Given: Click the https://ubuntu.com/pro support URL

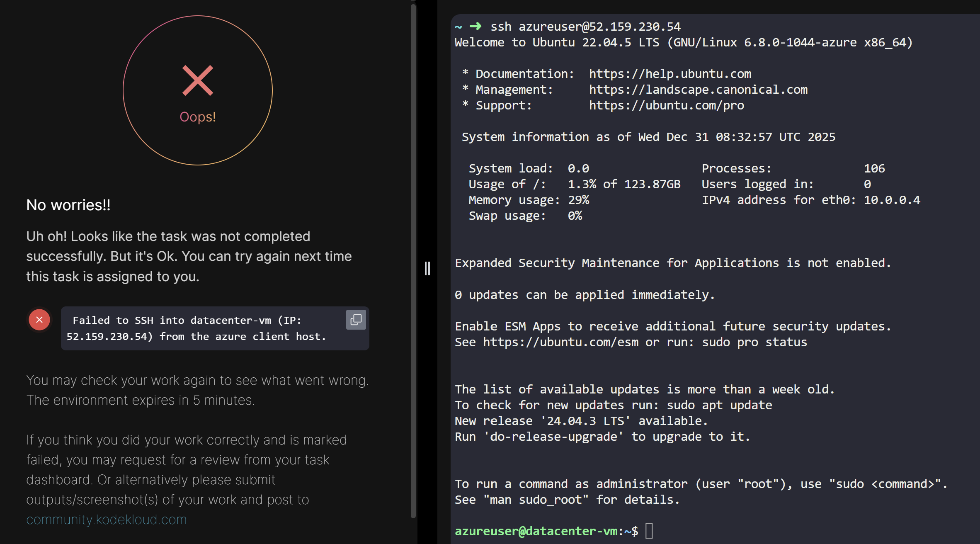Looking at the screenshot, I should [666, 105].
